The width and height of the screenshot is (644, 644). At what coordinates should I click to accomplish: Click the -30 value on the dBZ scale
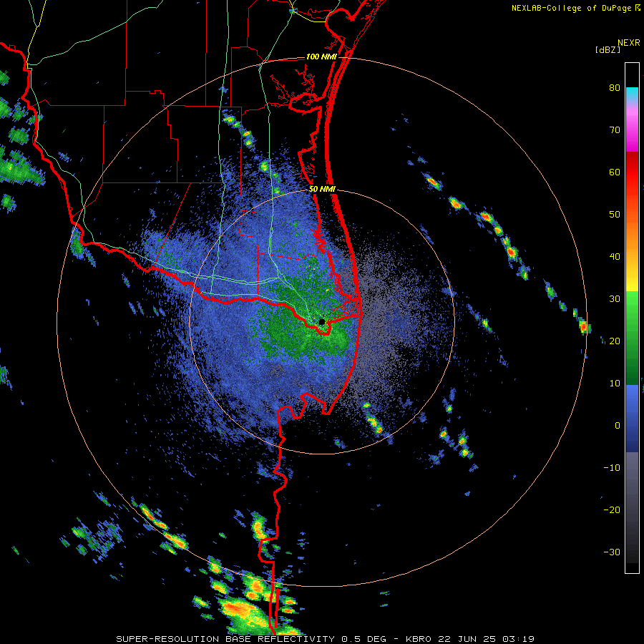coord(612,552)
